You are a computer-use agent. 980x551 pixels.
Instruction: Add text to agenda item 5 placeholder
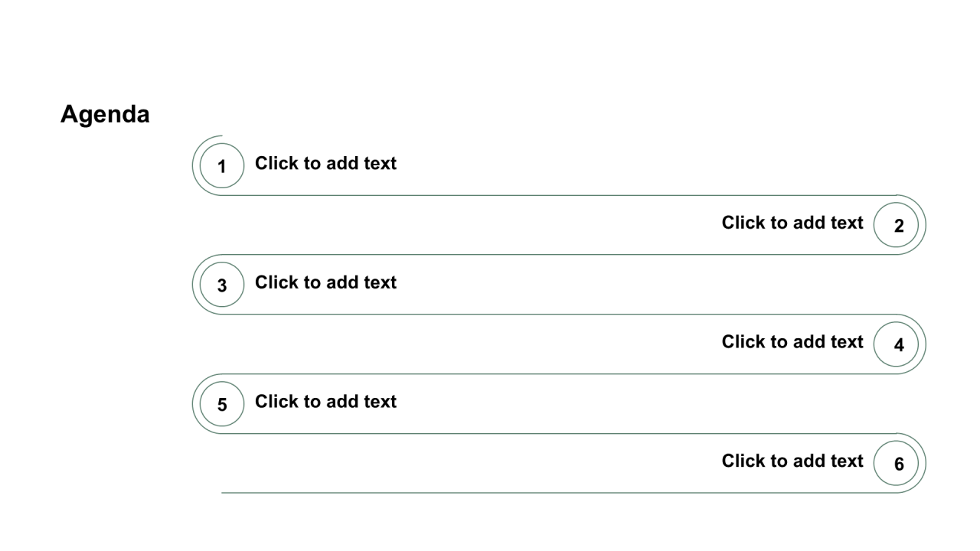[325, 402]
